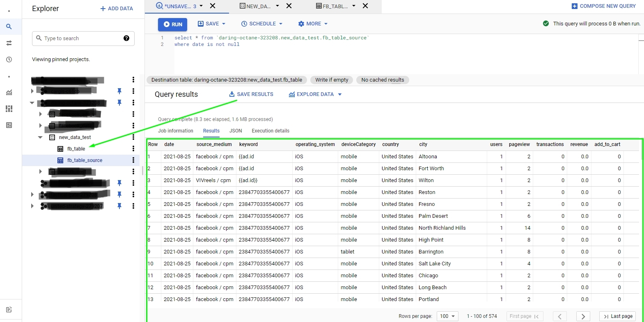The height and width of the screenshot is (322, 644).
Task: Close the NEW_DA dataset tab
Action: coord(289,6)
